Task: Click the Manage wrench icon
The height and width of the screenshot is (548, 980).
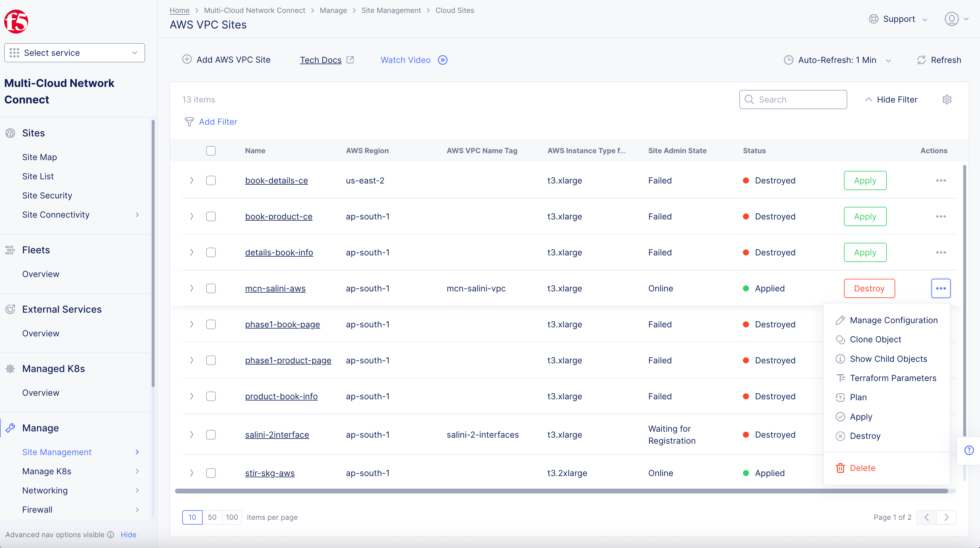Action: (10, 428)
